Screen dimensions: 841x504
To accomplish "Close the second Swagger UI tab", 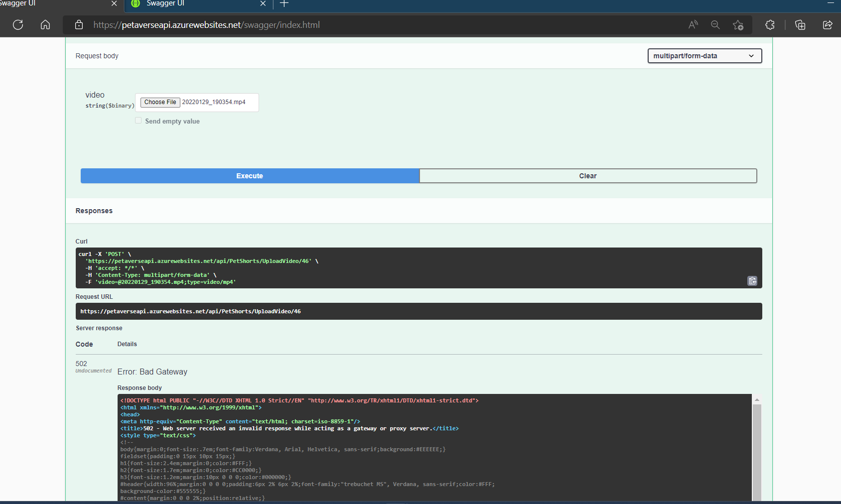I will coord(263,4).
